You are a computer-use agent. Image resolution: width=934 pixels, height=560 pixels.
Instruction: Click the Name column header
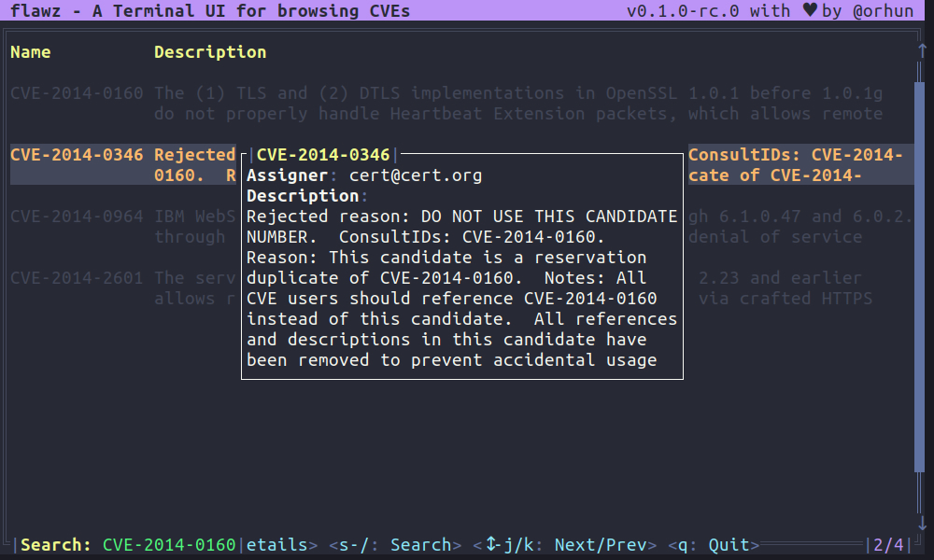tap(31, 52)
